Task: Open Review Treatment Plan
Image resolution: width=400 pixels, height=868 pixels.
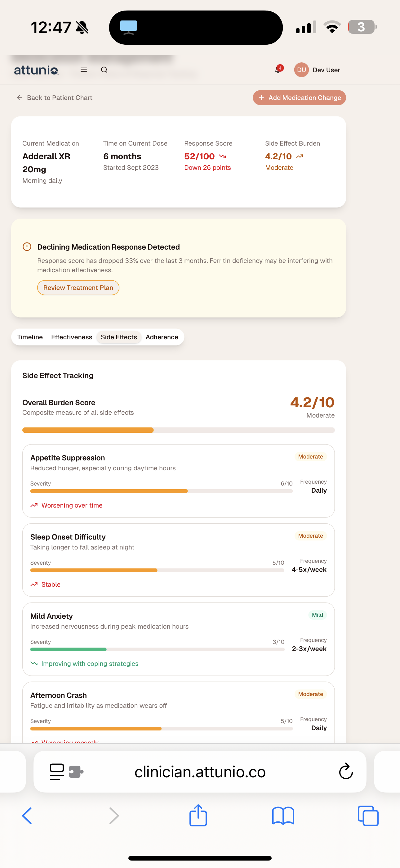Action: [78, 287]
